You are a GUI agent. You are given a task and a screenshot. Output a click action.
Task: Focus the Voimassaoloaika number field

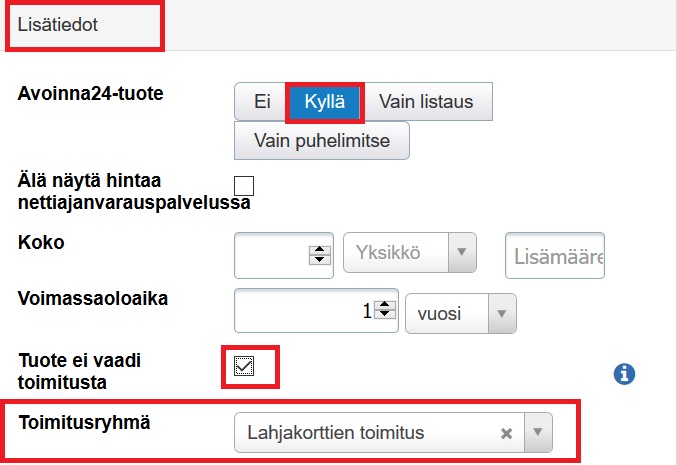[x=300, y=312]
